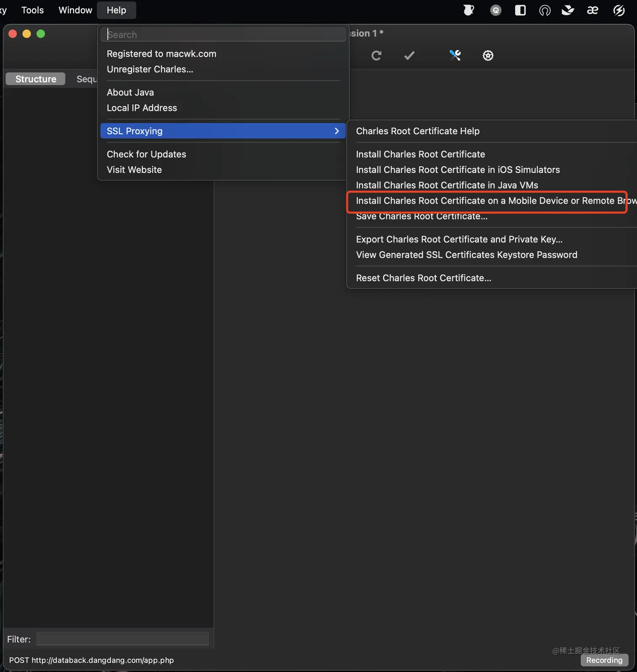This screenshot has width=637, height=672.
Task: Open the Window menu
Action: tap(75, 10)
